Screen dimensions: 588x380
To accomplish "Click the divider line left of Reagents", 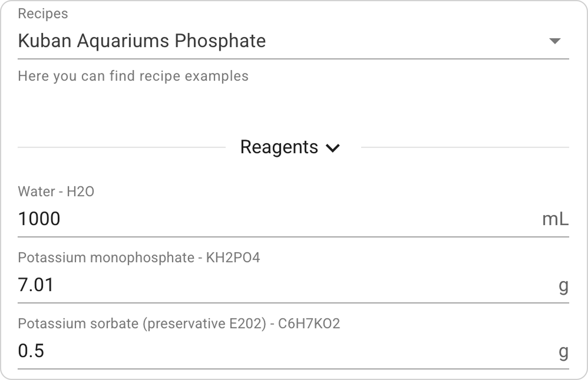I will click(x=121, y=147).
